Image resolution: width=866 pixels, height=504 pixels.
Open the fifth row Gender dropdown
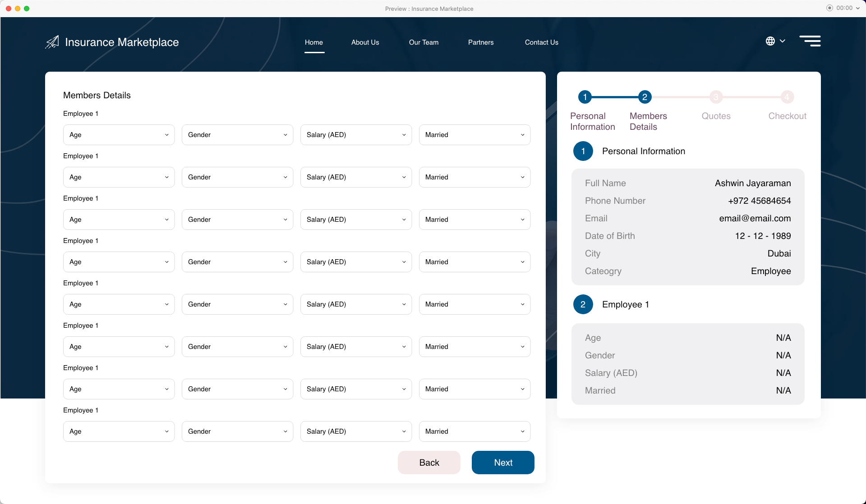[237, 304]
